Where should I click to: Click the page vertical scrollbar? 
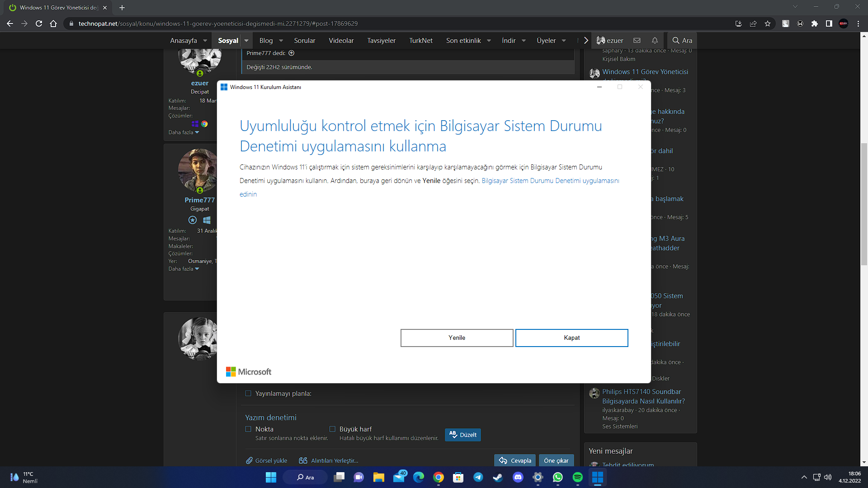tap(864, 203)
